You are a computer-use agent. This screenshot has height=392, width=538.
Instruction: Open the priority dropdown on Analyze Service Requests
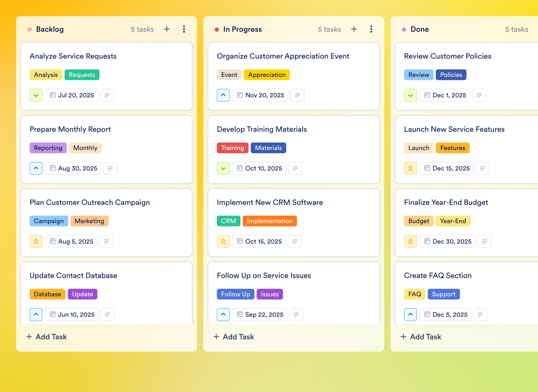pos(36,95)
